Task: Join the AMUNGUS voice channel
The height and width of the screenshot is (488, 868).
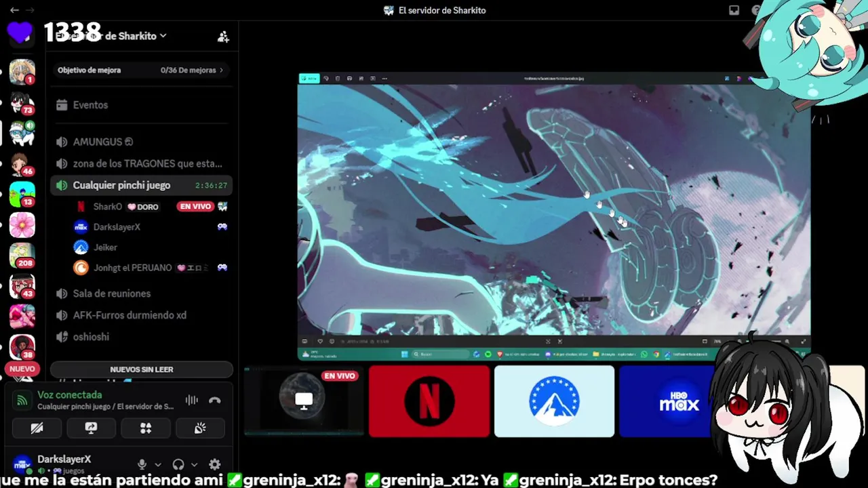Action: pyautogui.click(x=141, y=142)
